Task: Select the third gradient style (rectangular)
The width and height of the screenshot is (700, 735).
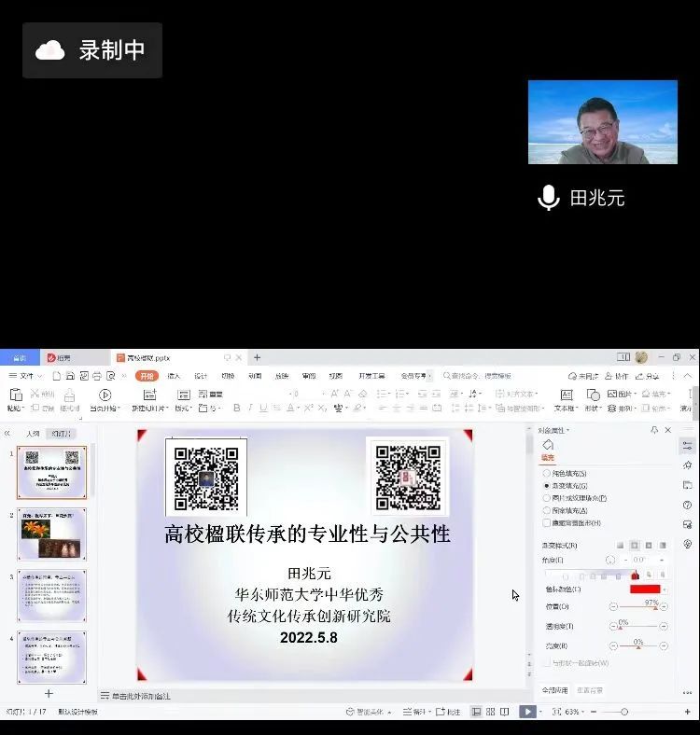Action: point(649,545)
